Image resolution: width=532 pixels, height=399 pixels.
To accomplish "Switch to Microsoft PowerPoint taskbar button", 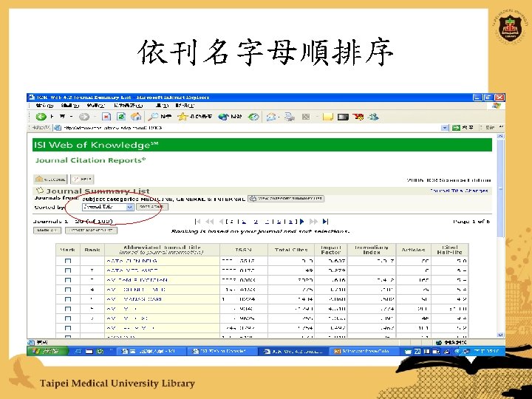I will 364,351.
